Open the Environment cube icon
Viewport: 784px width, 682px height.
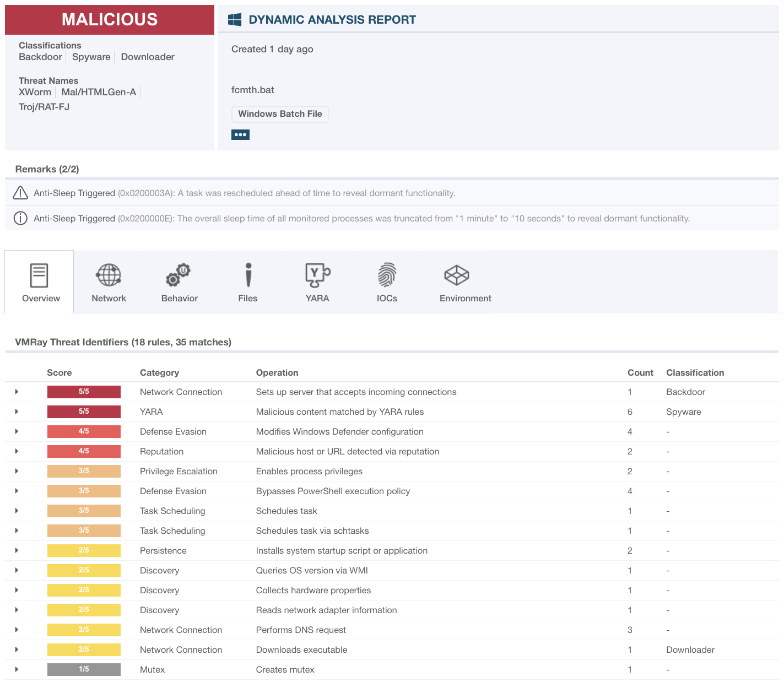(x=456, y=275)
